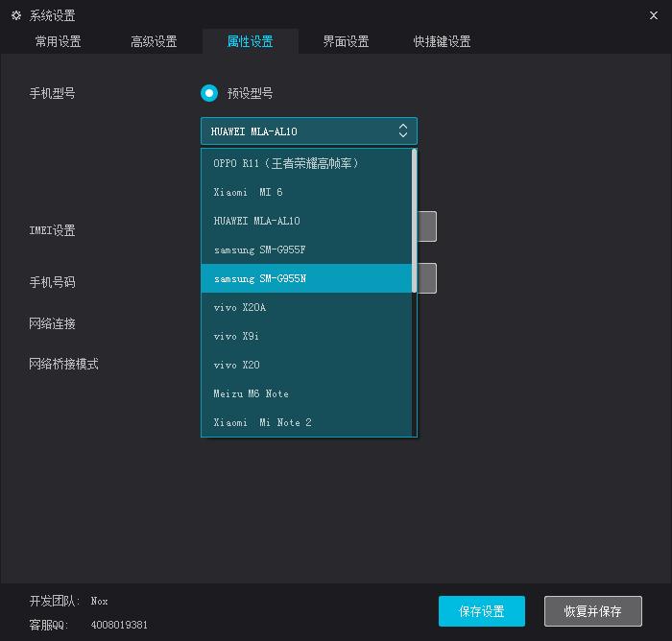Open the 高级设置 tab
Screen dimensions: 672x641
tap(155, 41)
